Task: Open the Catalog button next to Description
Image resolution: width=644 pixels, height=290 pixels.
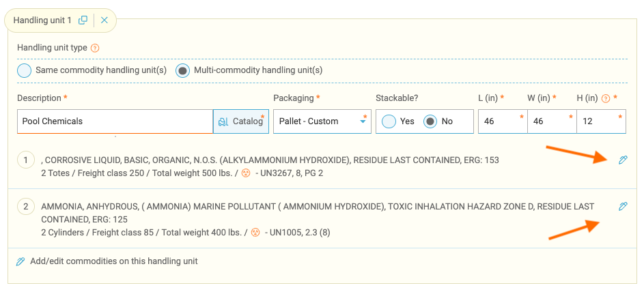Action: (x=240, y=121)
